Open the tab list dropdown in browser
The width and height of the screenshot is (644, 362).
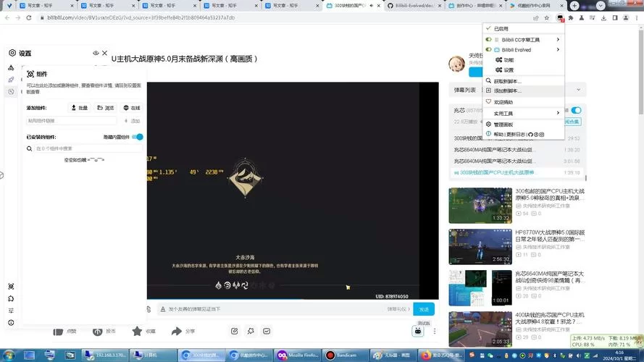(x=601, y=5)
